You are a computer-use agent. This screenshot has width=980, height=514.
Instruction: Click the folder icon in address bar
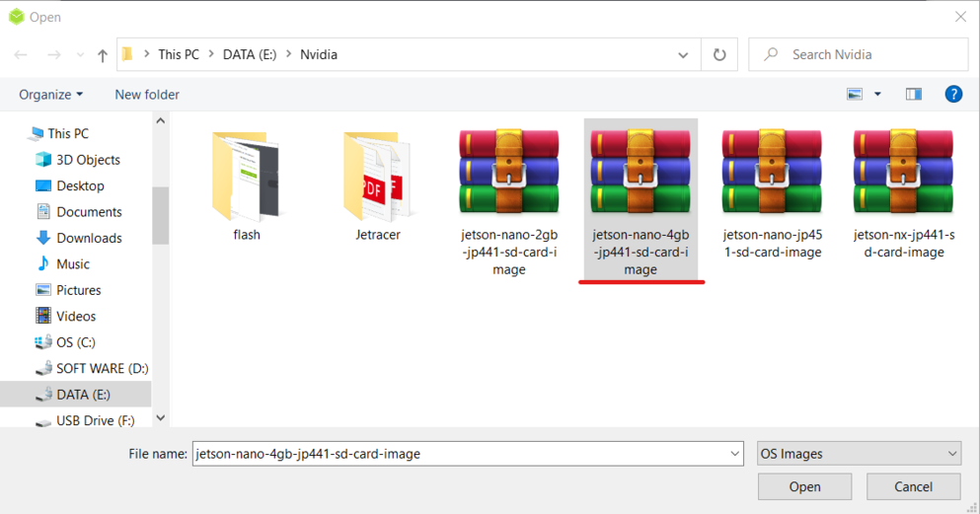pos(127,54)
